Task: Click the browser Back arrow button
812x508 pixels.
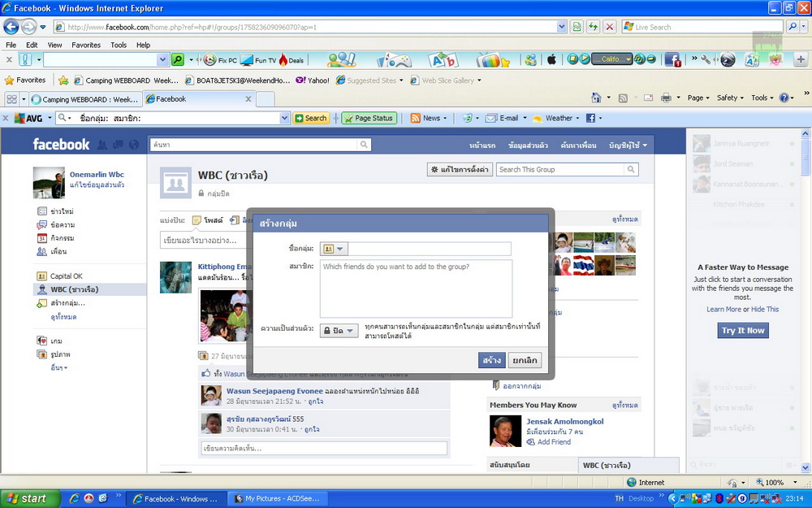Action: point(11,27)
